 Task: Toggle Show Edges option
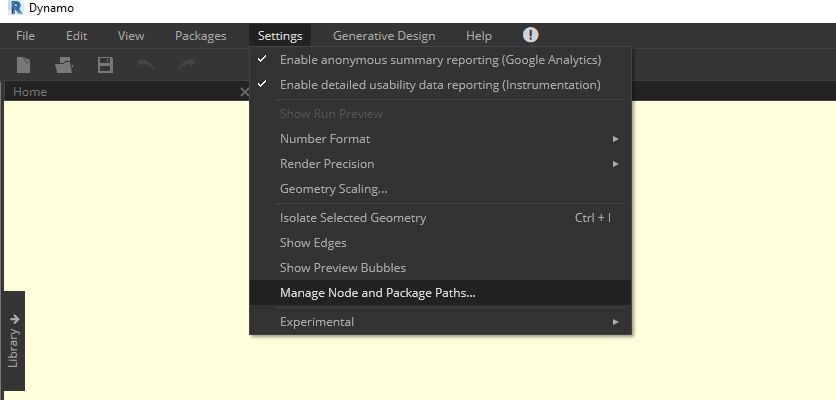pos(313,243)
